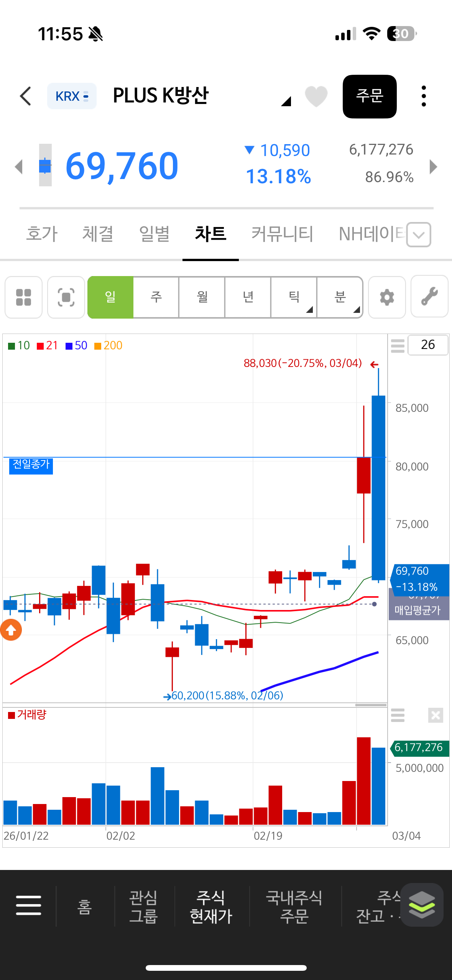
Task: Open the chart wrench tools icon
Action: tap(429, 297)
